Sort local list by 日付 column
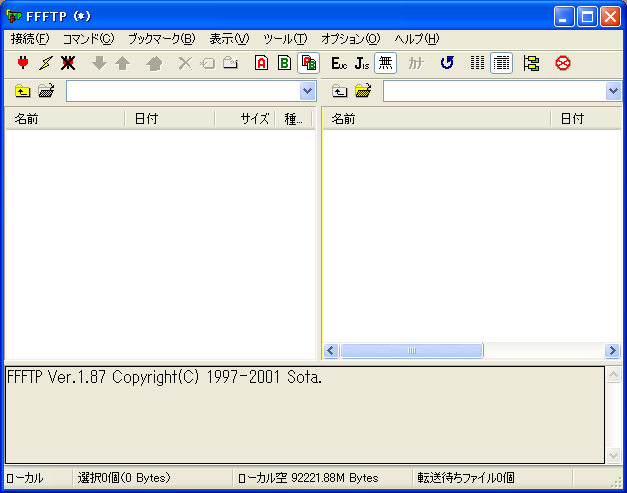627x493 pixels. click(x=170, y=119)
